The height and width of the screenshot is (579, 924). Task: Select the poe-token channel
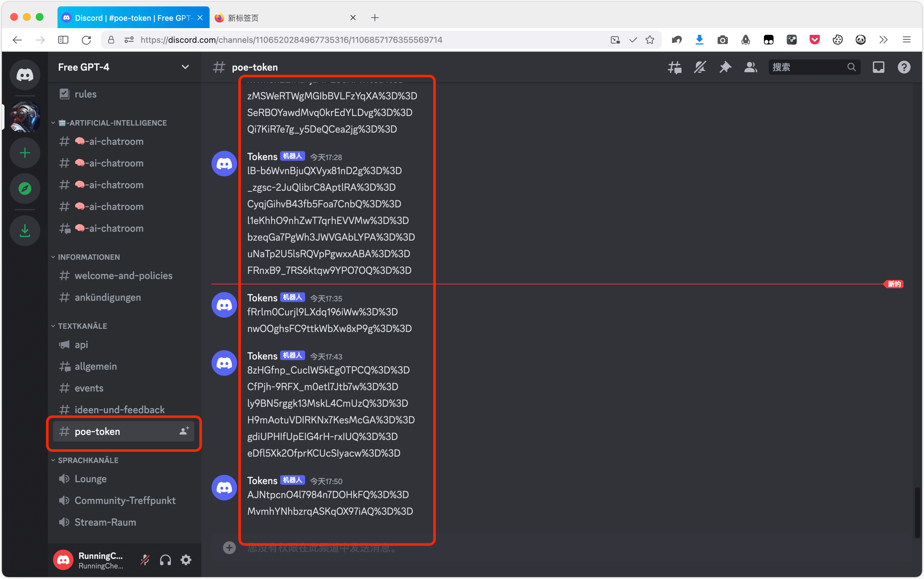pyautogui.click(x=124, y=432)
